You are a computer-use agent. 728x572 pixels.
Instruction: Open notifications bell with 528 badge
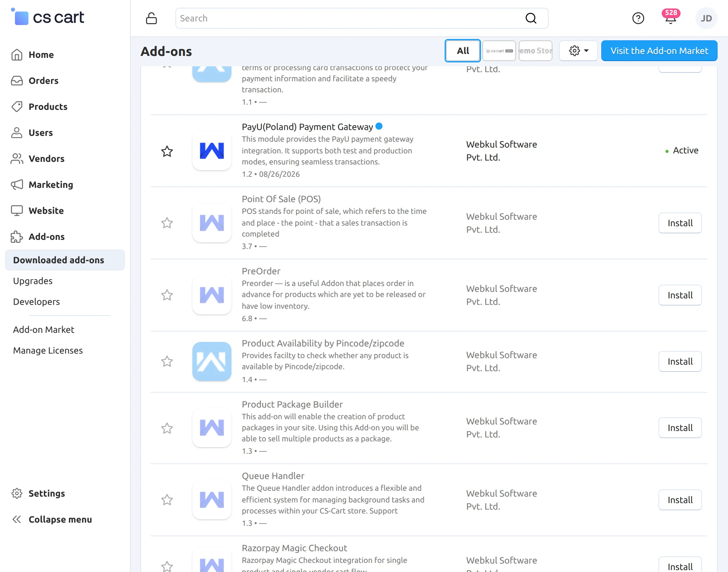pyautogui.click(x=670, y=17)
